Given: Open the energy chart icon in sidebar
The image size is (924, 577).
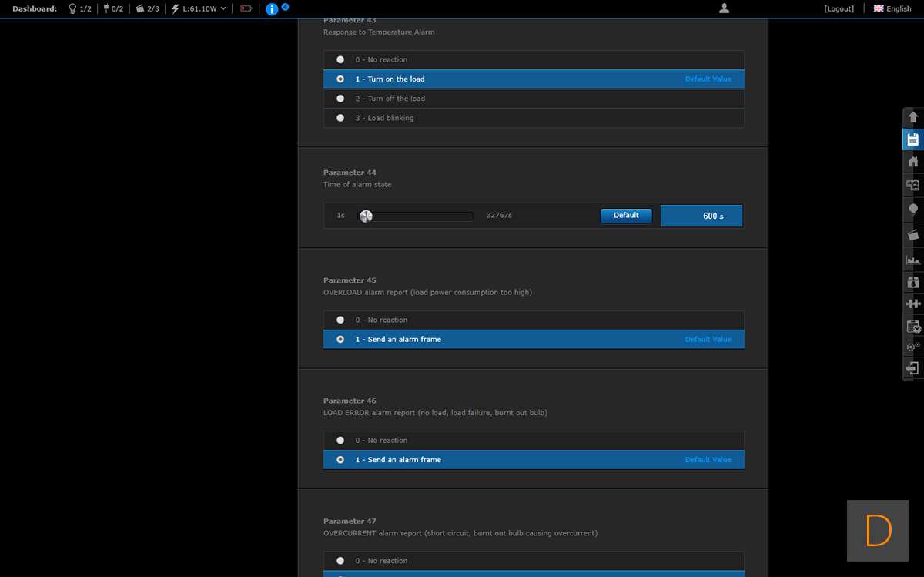Looking at the screenshot, I should coord(913,260).
